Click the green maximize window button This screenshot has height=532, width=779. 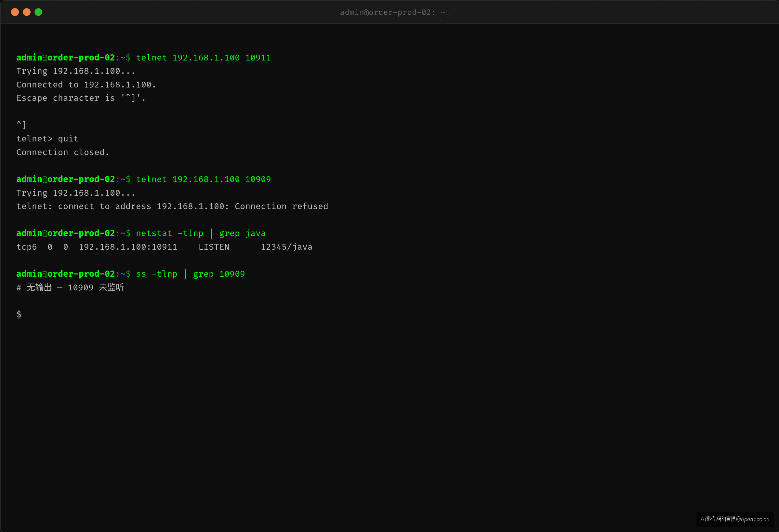point(39,12)
